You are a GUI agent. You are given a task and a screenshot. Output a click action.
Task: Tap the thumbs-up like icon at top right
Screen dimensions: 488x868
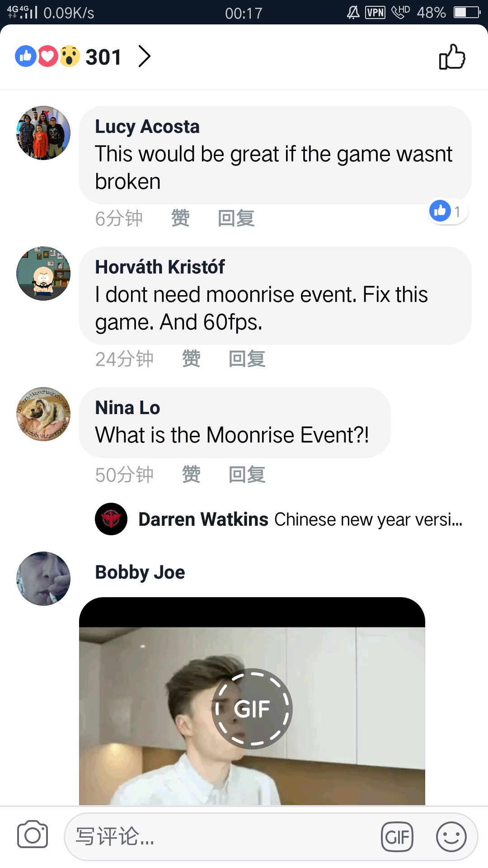[x=452, y=57]
